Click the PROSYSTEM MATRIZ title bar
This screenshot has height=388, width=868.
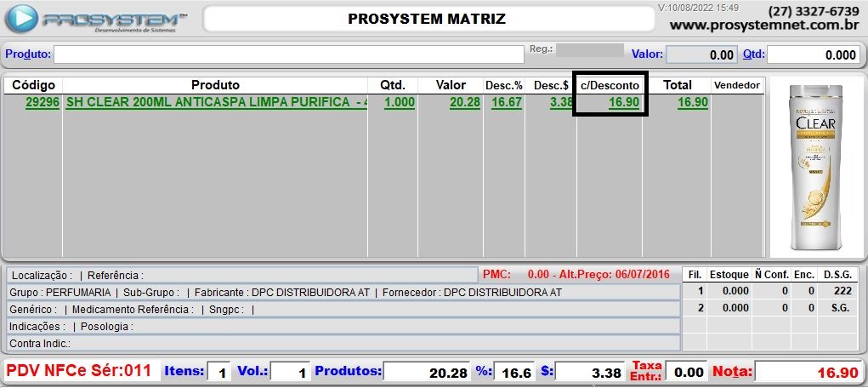click(428, 19)
